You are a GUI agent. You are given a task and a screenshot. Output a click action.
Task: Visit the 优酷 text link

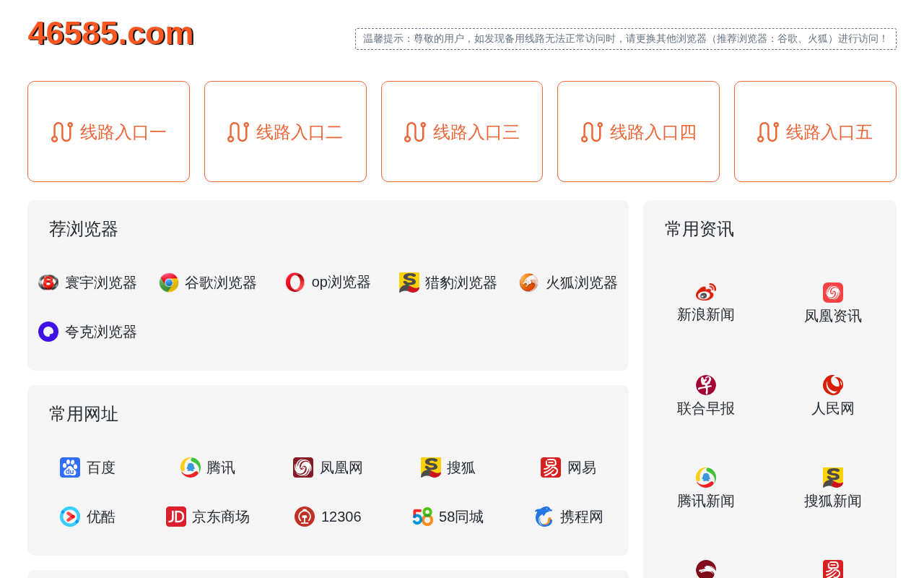101,517
